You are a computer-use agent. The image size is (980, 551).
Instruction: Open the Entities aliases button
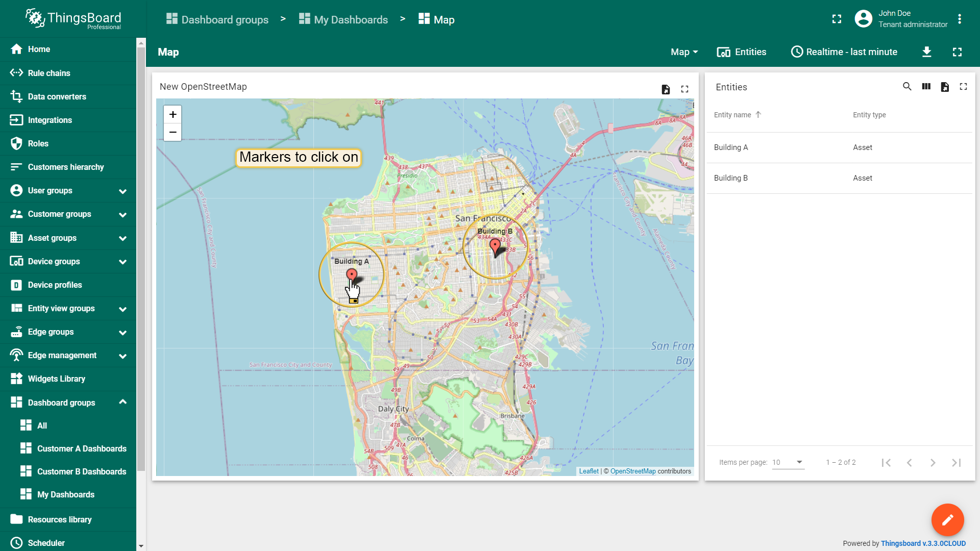coord(742,52)
